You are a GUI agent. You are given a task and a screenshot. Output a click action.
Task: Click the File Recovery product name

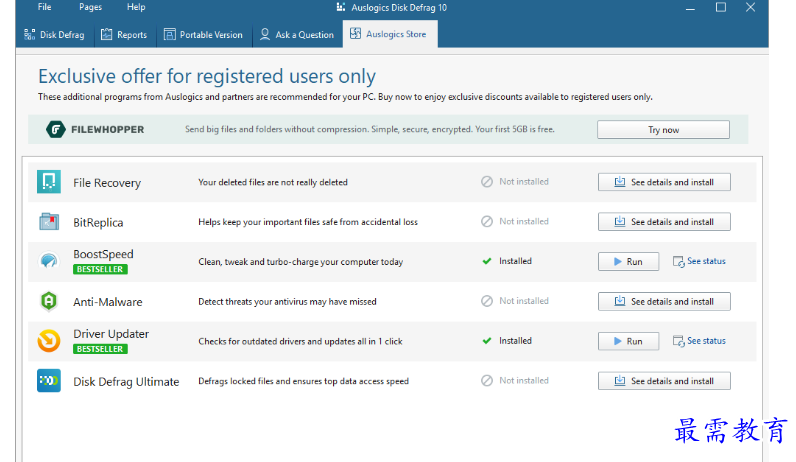coord(107,183)
